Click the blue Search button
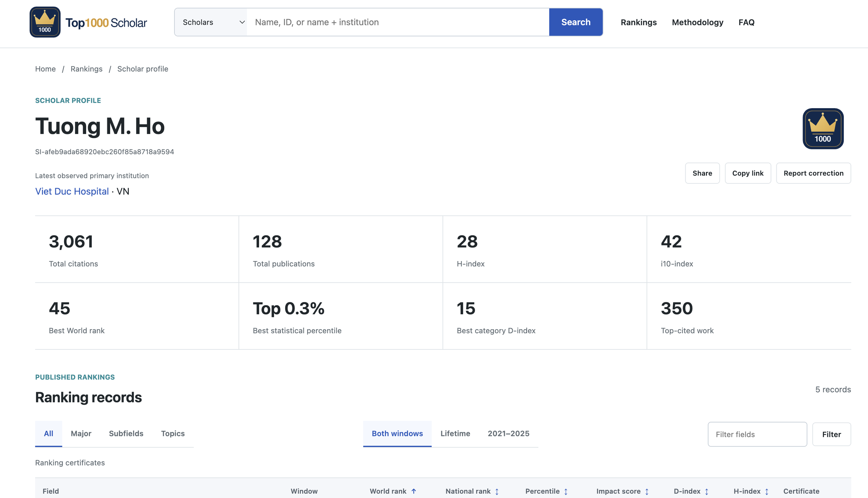Screen dimensions: 868x498 click(576, 22)
